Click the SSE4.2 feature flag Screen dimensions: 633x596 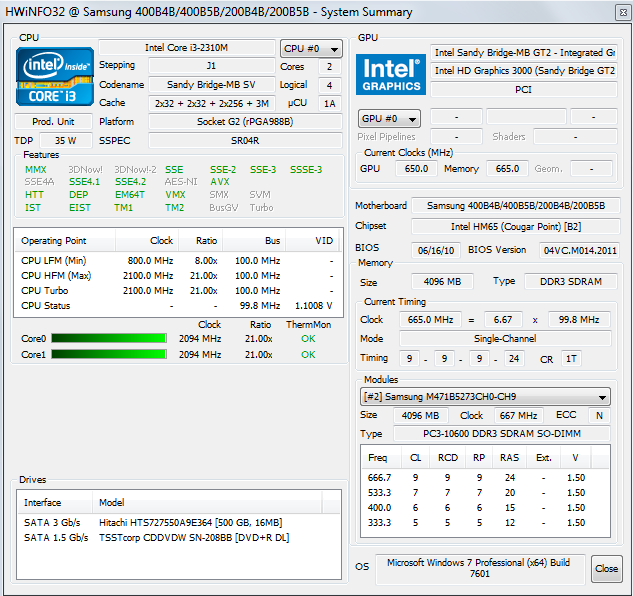pyautogui.click(x=130, y=182)
